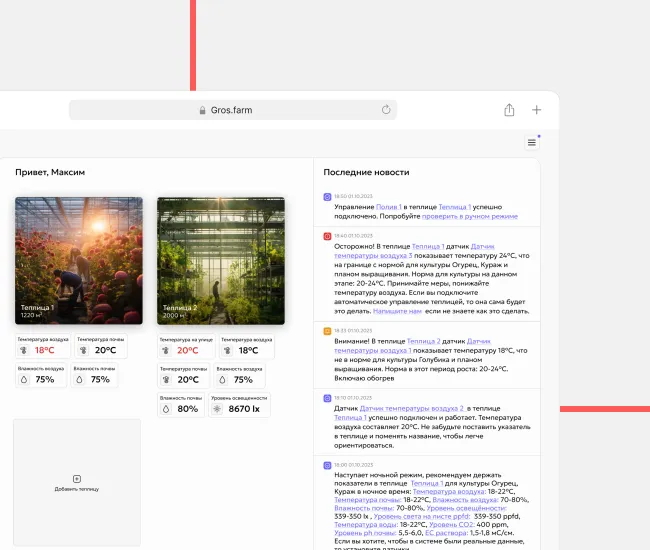Click the Уровень освещённости: link
Image resolution: width=650 pixels, height=550 pixels.
point(466,508)
